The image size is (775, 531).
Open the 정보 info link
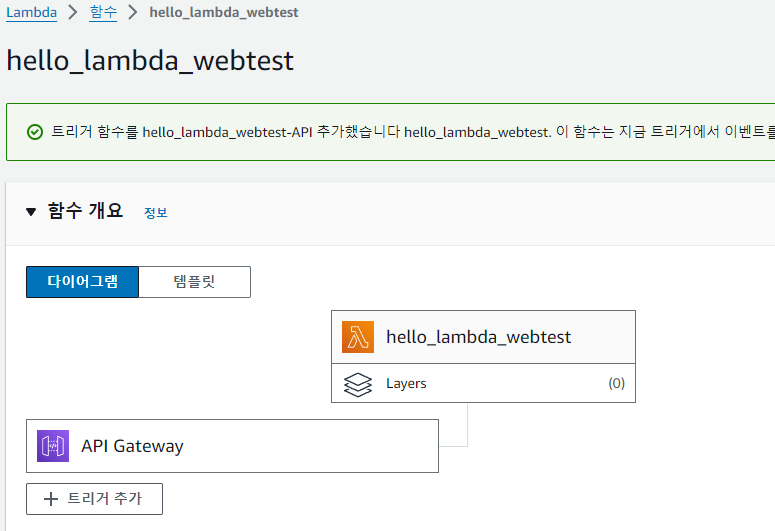tap(156, 213)
